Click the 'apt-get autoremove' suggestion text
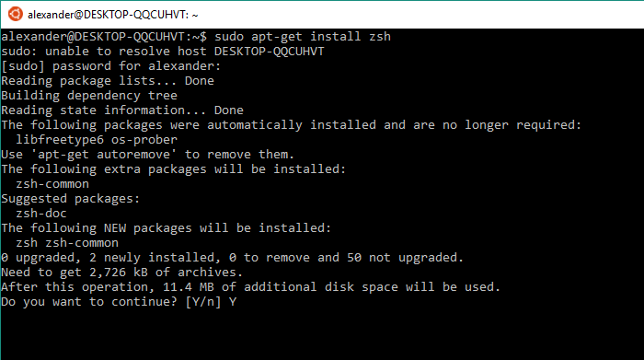Viewport: 644px width, 360px height. (x=104, y=155)
